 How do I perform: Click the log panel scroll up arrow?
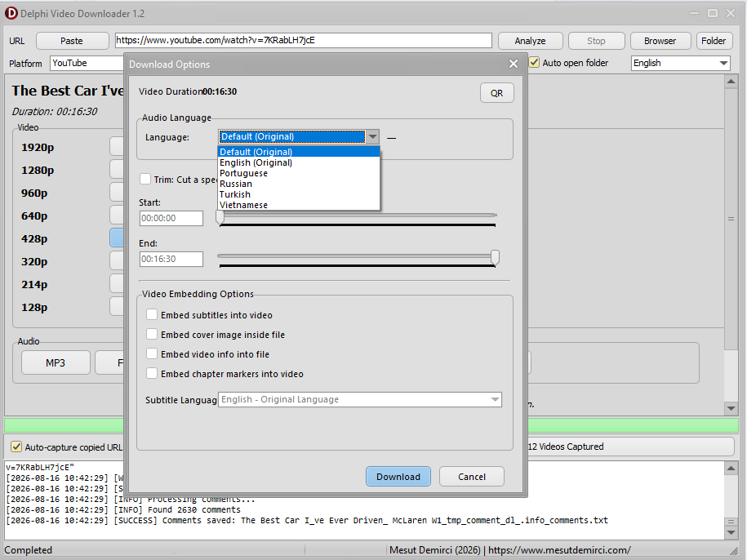point(731,468)
